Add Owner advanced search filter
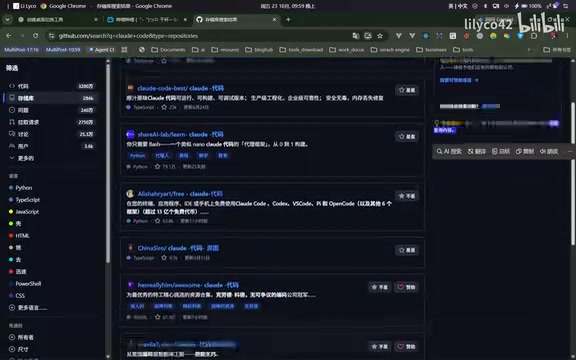This screenshot has height=360, width=576. 21,337
